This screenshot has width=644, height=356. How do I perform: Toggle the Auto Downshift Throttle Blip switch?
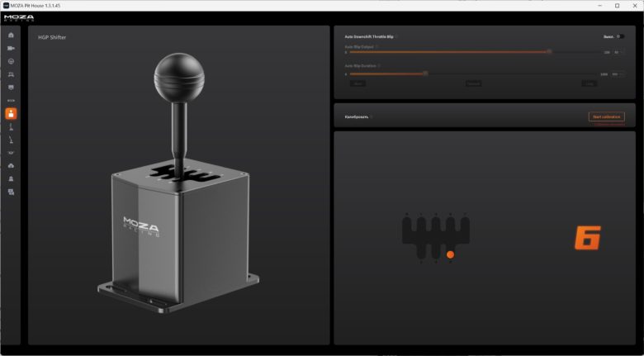[620, 36]
